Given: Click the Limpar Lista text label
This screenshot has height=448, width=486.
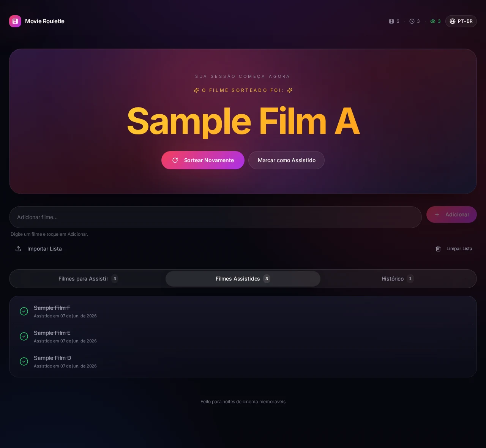Looking at the screenshot, I should pyautogui.click(x=459, y=249).
